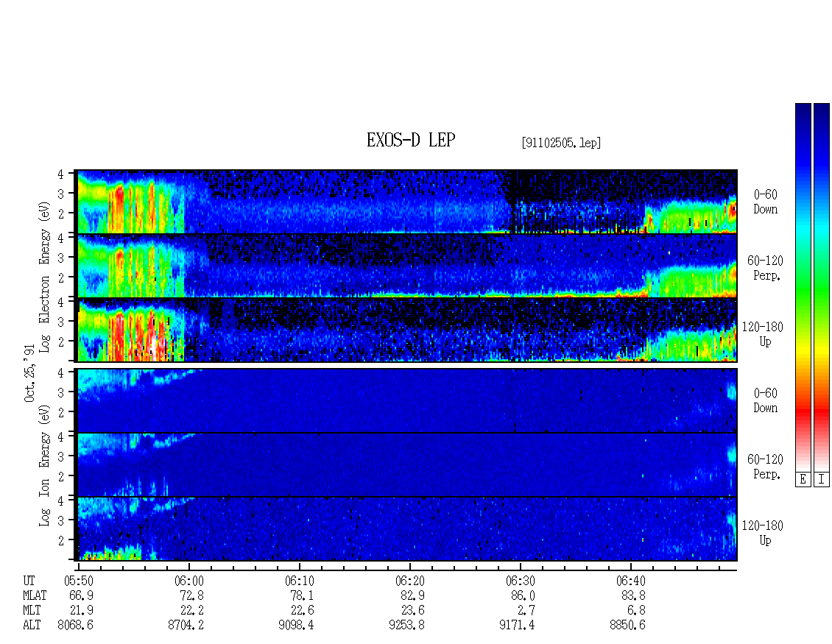
Task: Click the ion 0-60 Down spectrogram panel
Action: [407, 400]
